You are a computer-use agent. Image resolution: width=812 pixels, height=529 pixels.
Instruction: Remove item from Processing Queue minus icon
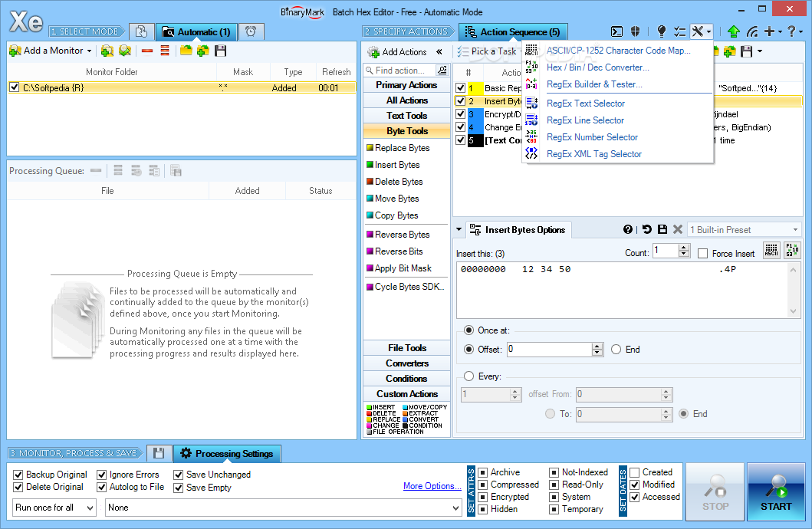(96, 170)
